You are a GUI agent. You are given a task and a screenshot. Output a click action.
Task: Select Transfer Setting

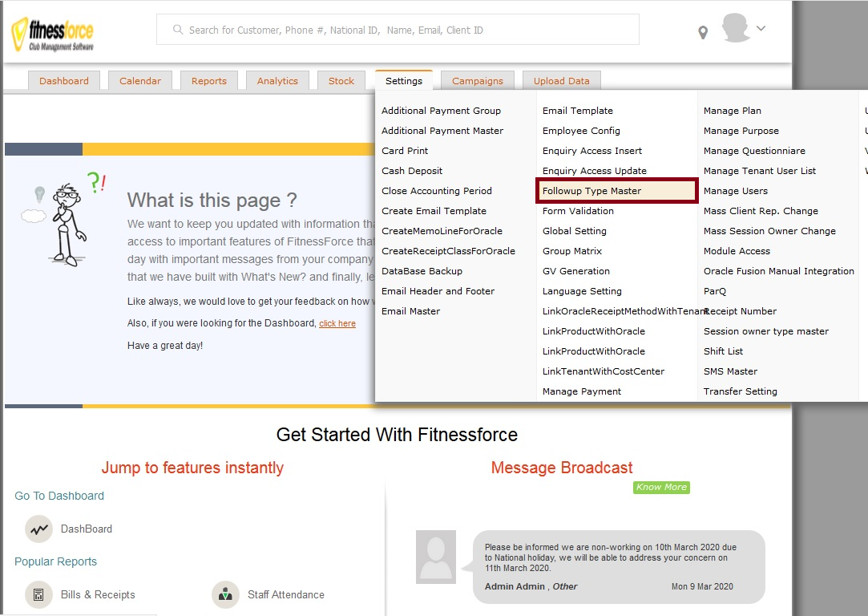pyautogui.click(x=740, y=391)
